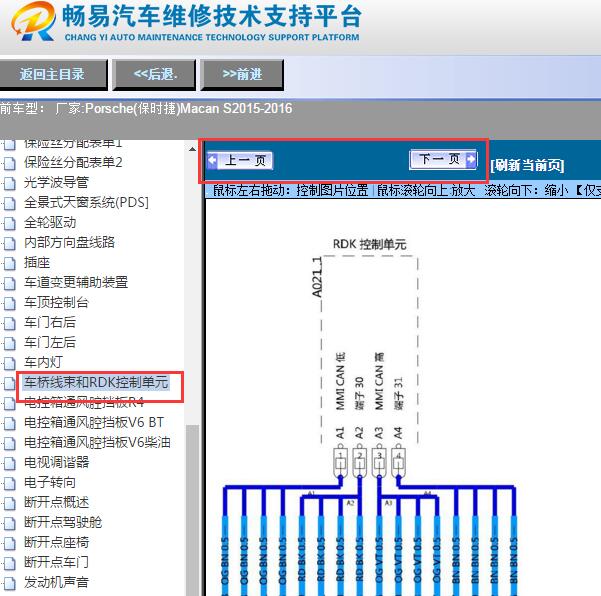This screenshot has height=596, width=601.
Task: Click the Chang Yi platform logo
Action: pos(33,22)
